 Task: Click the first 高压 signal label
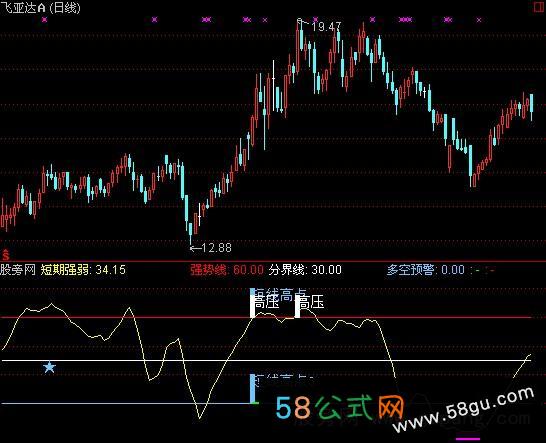coord(267,302)
